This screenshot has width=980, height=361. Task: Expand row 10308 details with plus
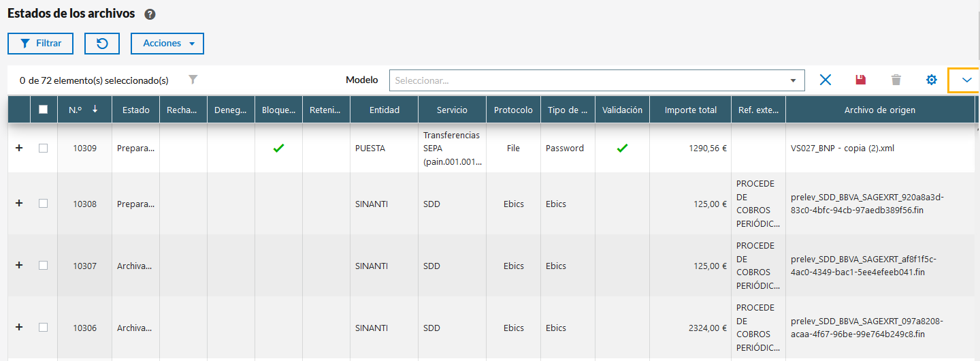19,203
